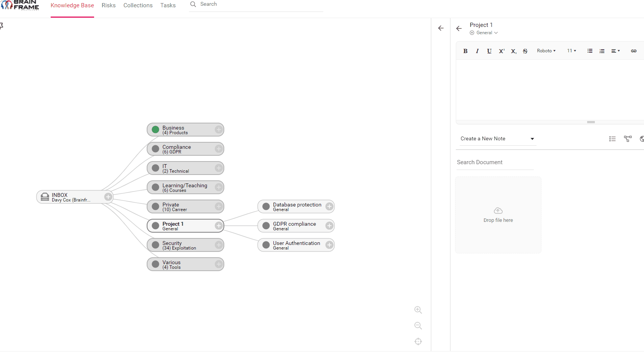Toggle italic formatting in note editor
644x353 pixels.
pos(477,51)
